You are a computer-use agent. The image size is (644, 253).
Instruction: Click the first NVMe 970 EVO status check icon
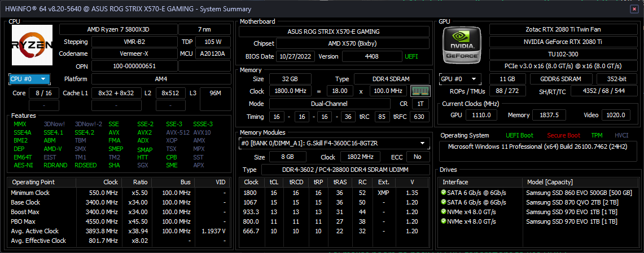443,212
